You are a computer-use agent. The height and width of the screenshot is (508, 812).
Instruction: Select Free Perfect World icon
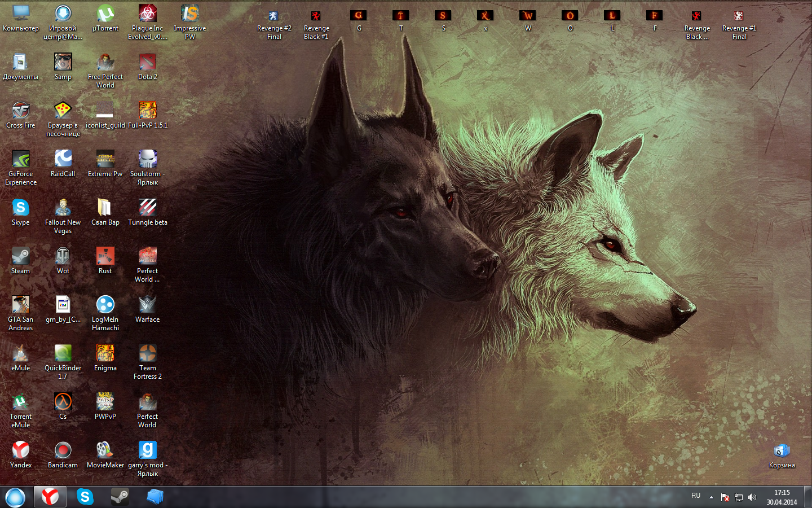click(x=105, y=70)
